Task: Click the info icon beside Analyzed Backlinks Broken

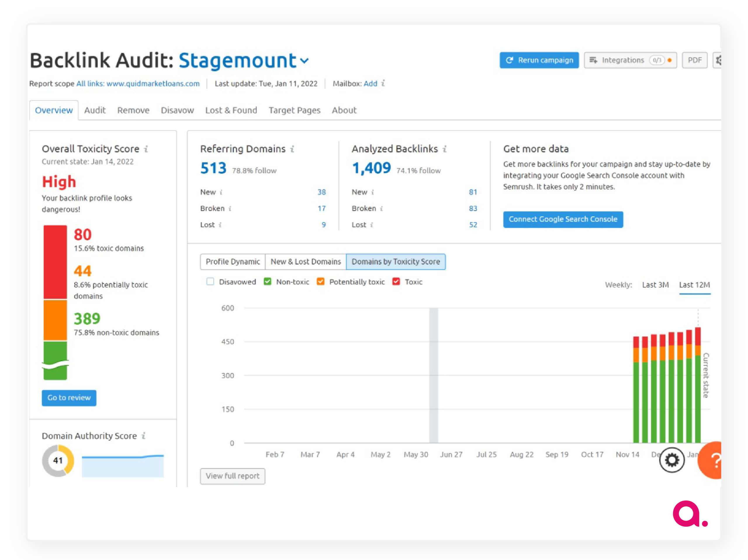Action: coord(381,209)
